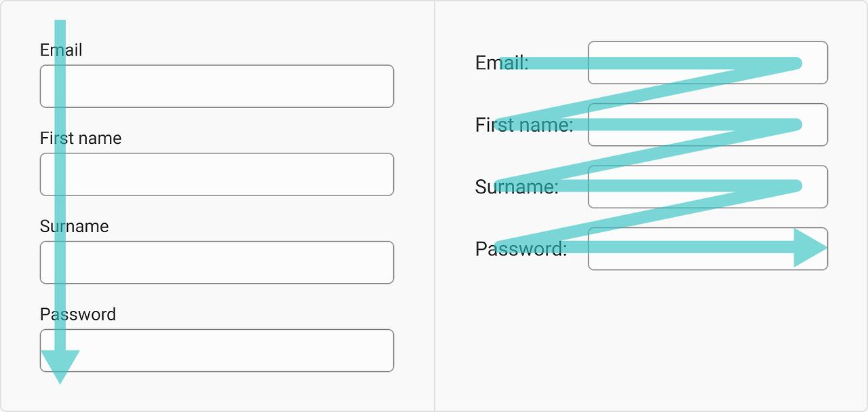Viewport: 868px width, 412px height.
Task: Click the 'First name:' label with a colon
Action: 524,125
